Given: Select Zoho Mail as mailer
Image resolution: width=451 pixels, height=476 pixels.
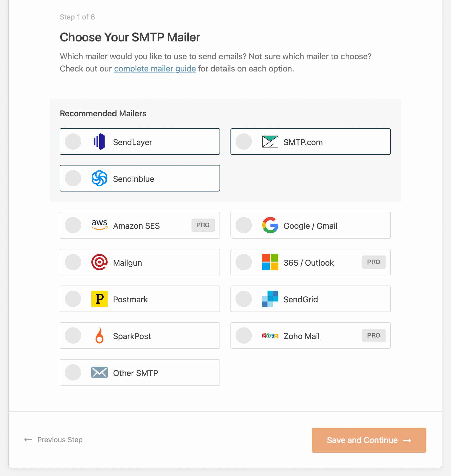Looking at the screenshot, I should tap(243, 336).
